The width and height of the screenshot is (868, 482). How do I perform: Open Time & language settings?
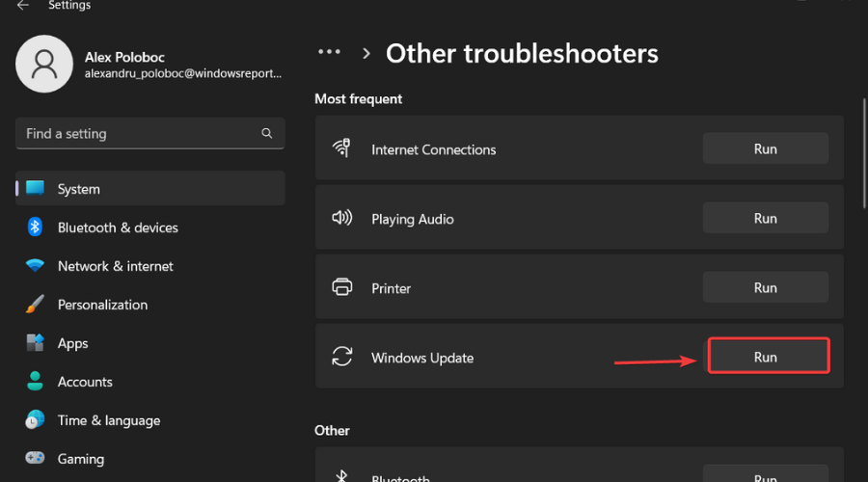pyautogui.click(x=108, y=420)
